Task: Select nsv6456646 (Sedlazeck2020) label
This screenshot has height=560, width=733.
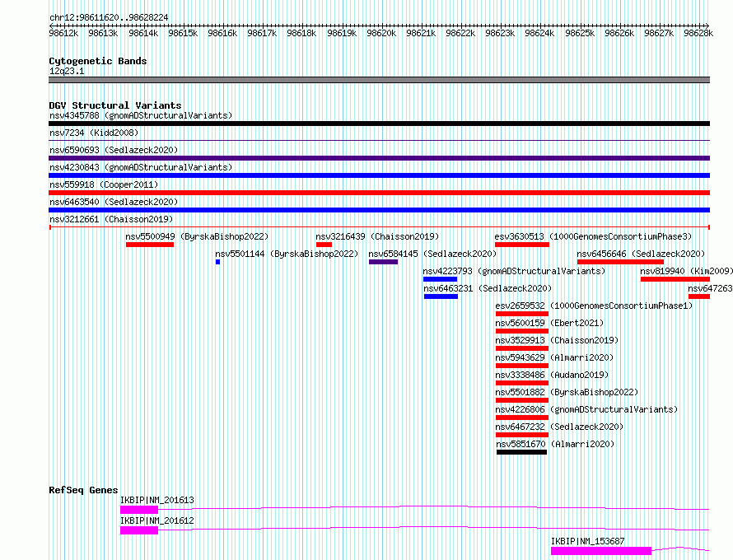Action: (x=641, y=254)
